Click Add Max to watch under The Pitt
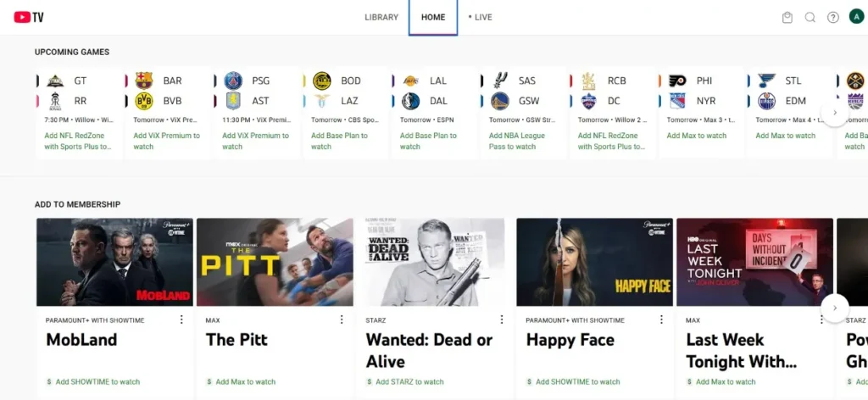868x400 pixels. coord(248,382)
